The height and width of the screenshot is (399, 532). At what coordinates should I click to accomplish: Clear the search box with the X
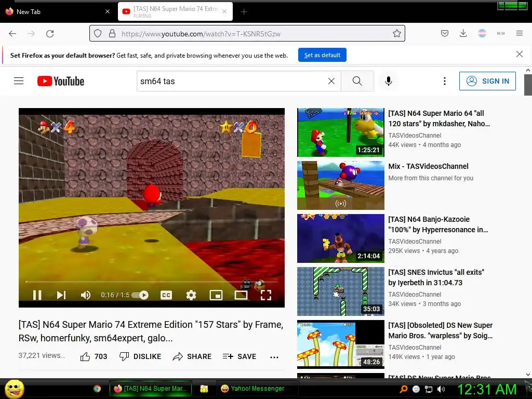[x=331, y=81]
